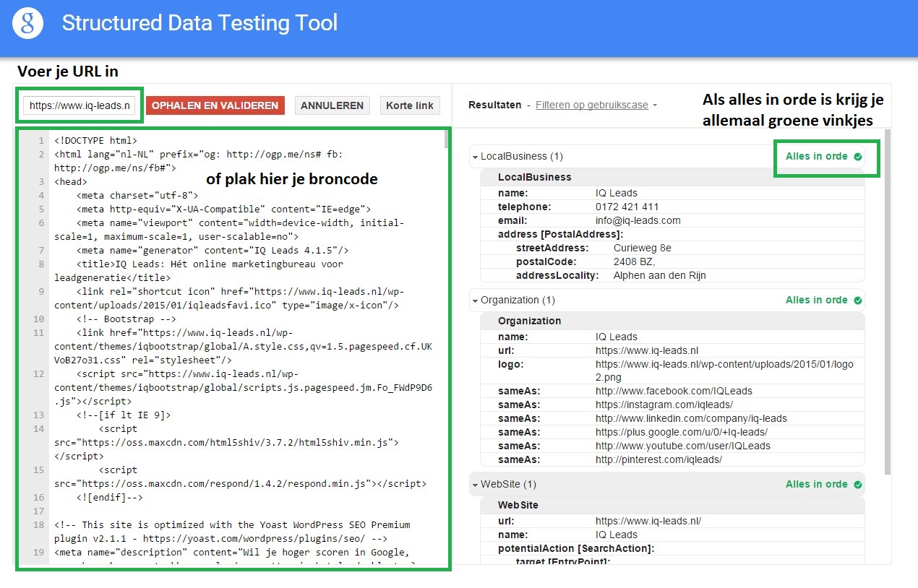Click the green check icon in Organization row

click(x=858, y=300)
